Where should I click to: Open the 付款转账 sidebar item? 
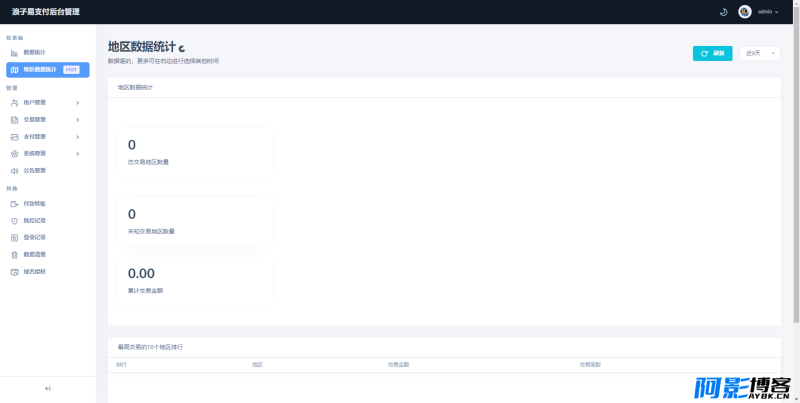pos(48,204)
